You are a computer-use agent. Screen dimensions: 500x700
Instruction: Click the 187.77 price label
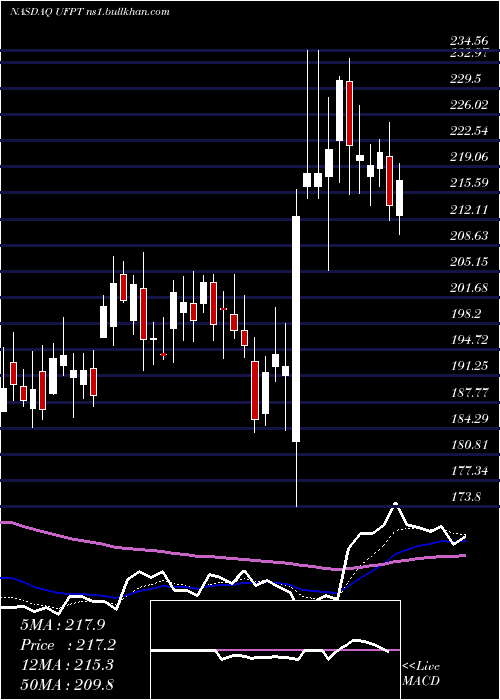point(470,392)
